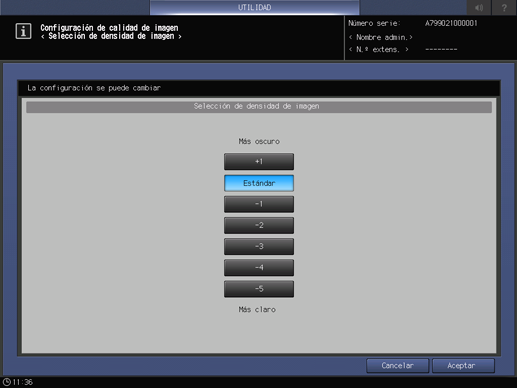
Task: Click the clock icon in the status bar
Action: click(6, 382)
